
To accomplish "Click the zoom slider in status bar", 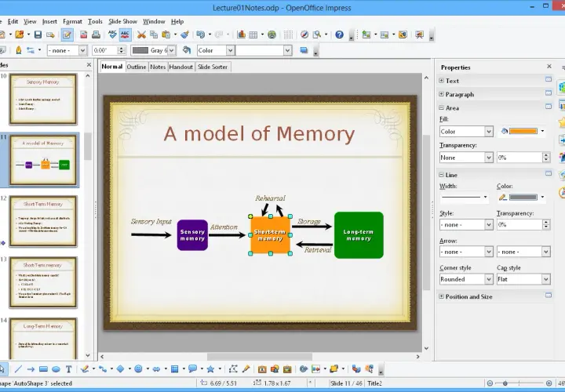I will pyautogui.click(x=519, y=383).
